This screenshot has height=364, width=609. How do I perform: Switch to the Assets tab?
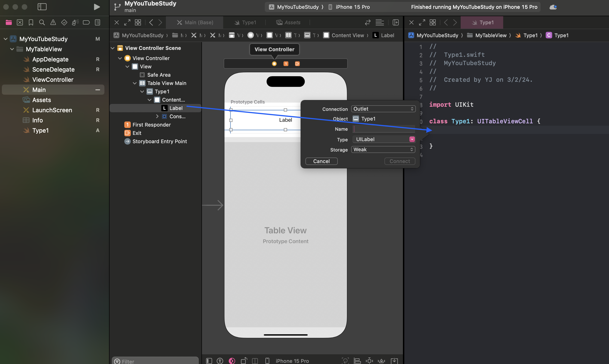289,22
